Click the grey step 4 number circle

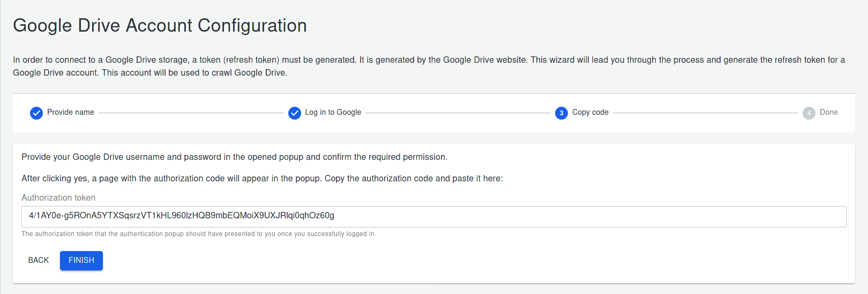click(x=809, y=113)
